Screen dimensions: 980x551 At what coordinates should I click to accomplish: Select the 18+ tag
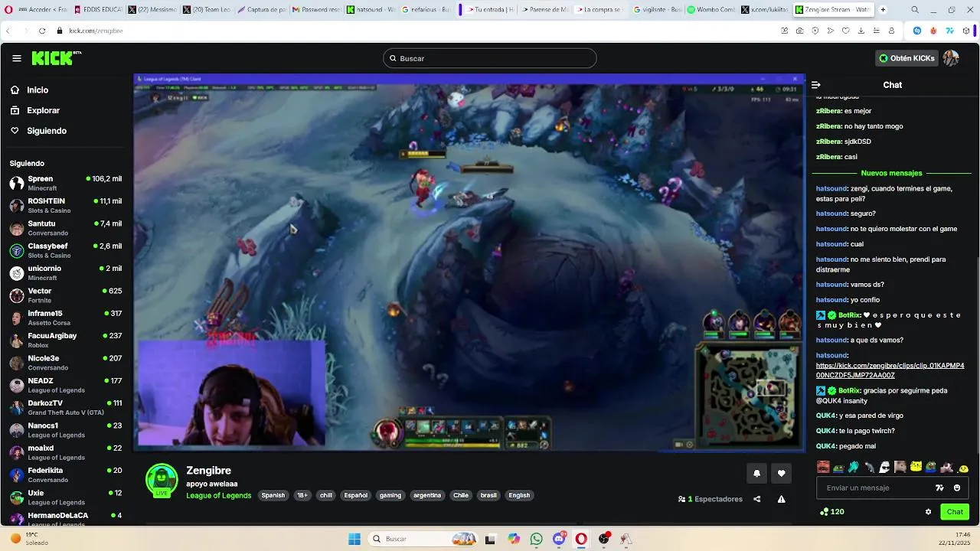pyautogui.click(x=302, y=495)
